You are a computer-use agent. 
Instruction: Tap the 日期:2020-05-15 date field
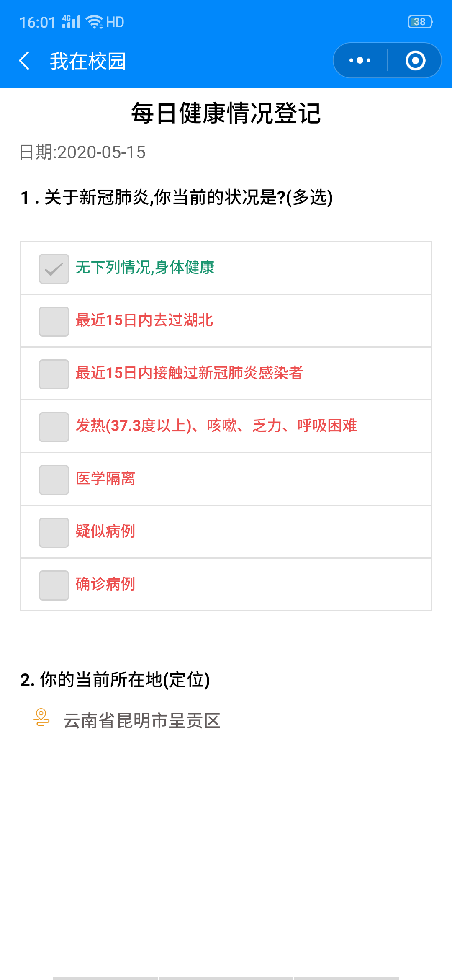[82, 152]
